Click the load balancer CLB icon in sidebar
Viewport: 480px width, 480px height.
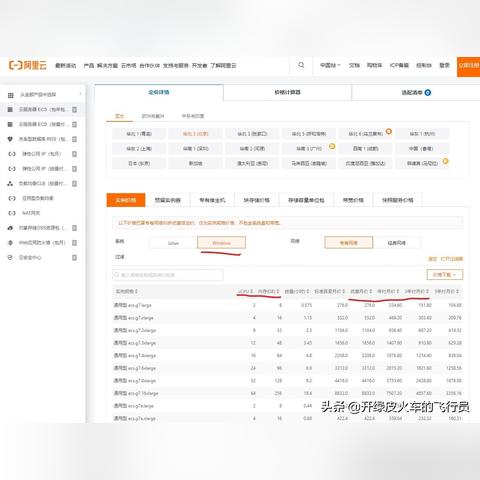click(x=10, y=184)
